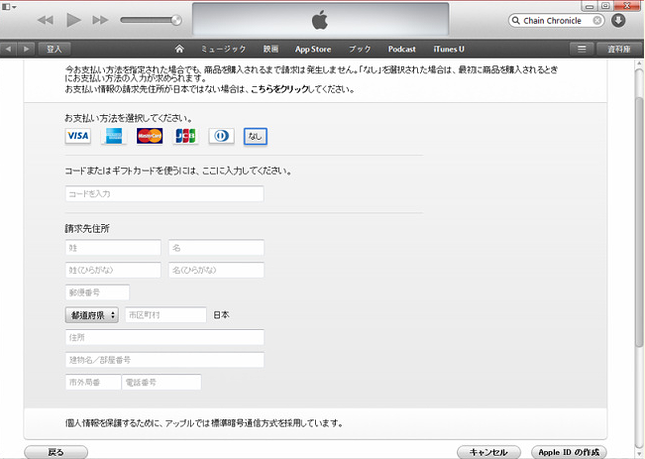
Task: Select the MasterCard payment icon
Action: pyautogui.click(x=149, y=136)
